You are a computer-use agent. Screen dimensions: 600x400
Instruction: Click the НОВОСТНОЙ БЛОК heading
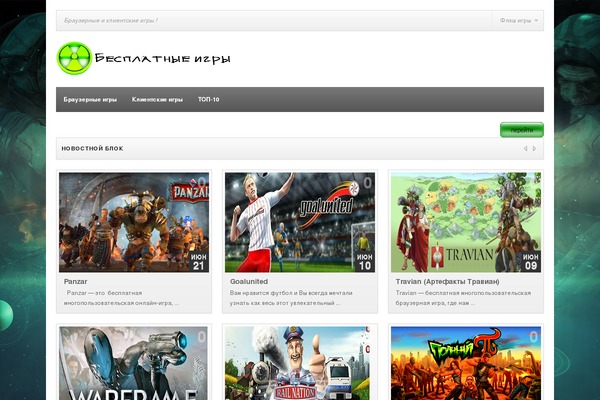tap(92, 149)
